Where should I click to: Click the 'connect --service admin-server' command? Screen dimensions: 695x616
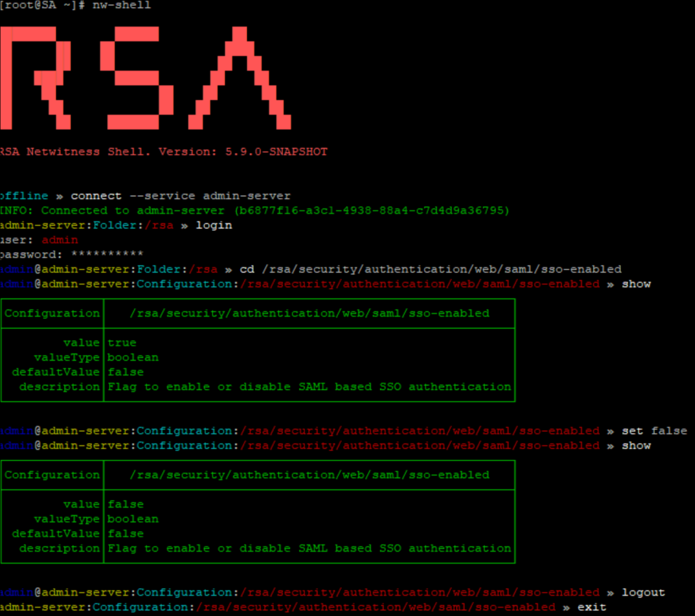(x=181, y=196)
